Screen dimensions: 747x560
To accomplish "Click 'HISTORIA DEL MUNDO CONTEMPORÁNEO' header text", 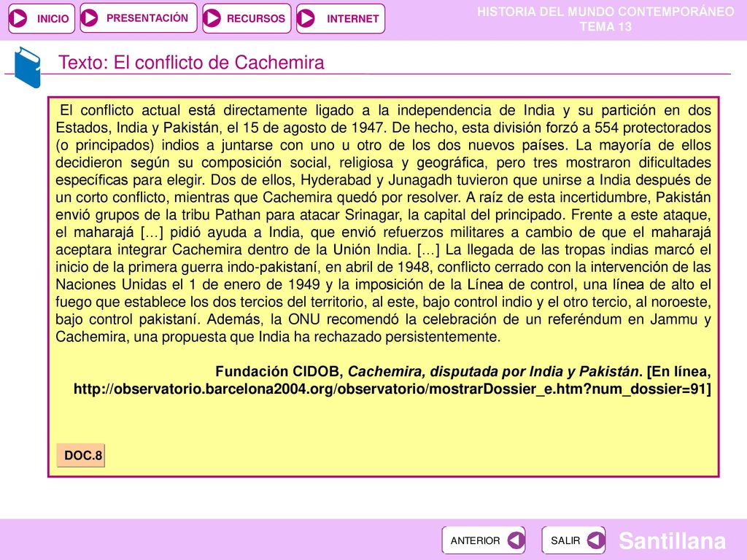I will point(605,12).
